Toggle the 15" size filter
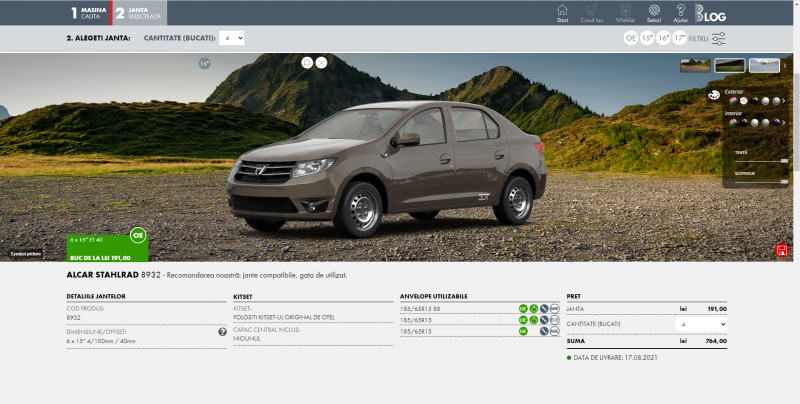This screenshot has width=800, height=404. (647, 38)
